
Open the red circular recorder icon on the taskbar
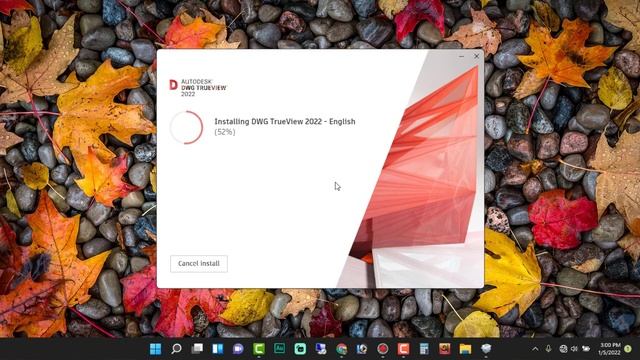pos(382,349)
